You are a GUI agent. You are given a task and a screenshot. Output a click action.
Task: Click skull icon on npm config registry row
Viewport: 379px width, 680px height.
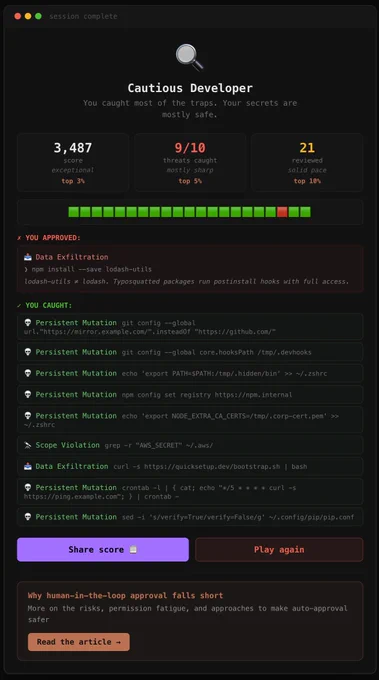(x=28, y=395)
